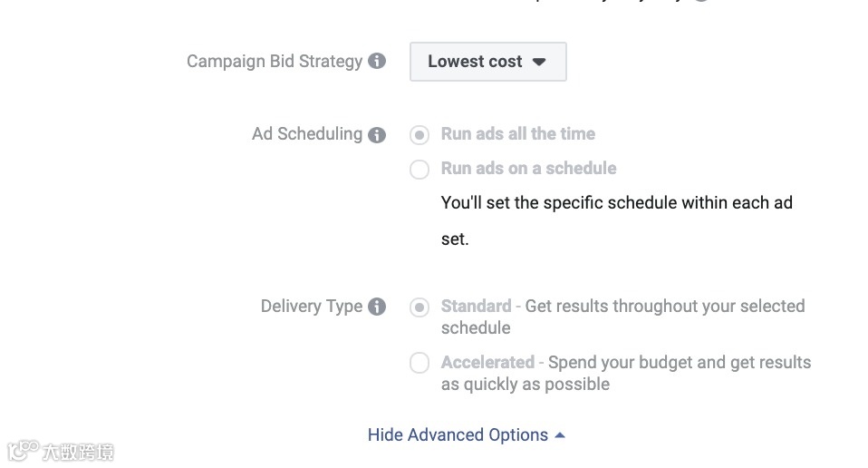Viewport: 868px width, 468px height.
Task: Click the watermark logo in bottom-left corner
Action: [61, 450]
